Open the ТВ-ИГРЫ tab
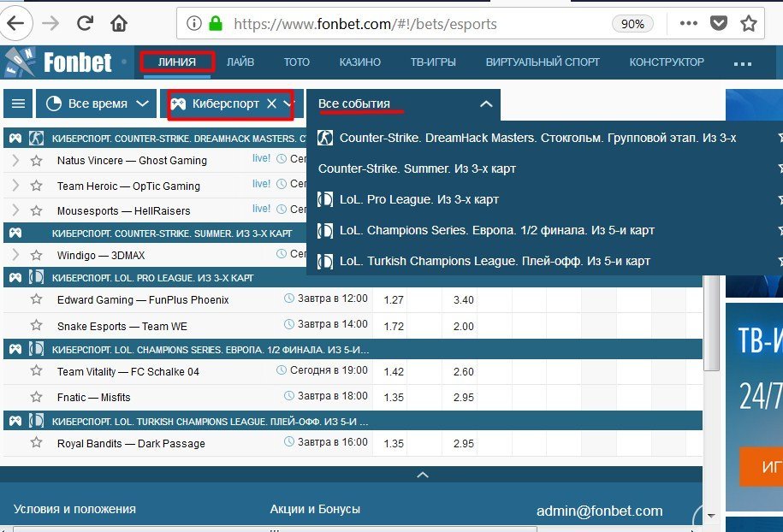 coord(433,62)
